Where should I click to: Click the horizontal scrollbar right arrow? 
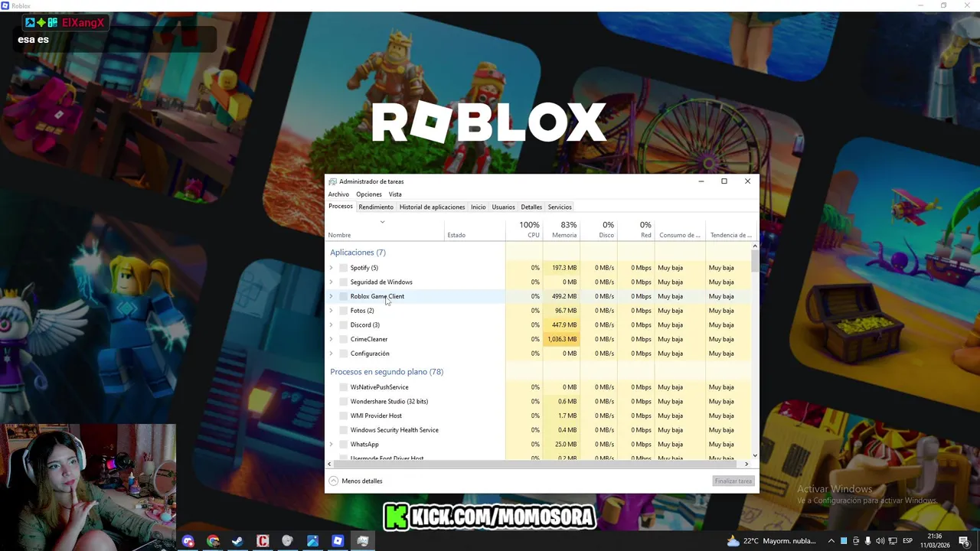click(x=747, y=464)
